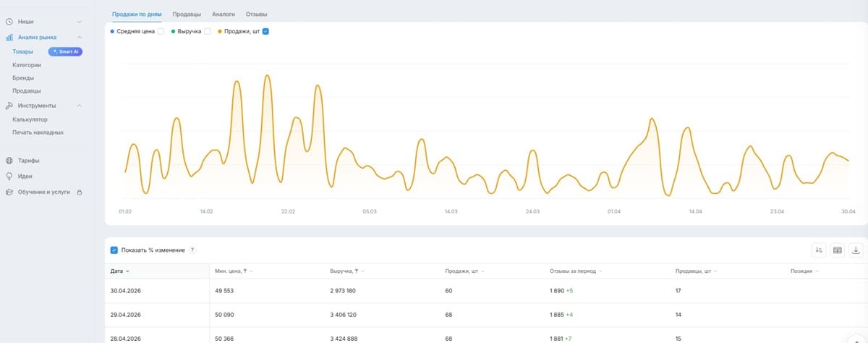Open the Отзывы tab

[x=256, y=14]
